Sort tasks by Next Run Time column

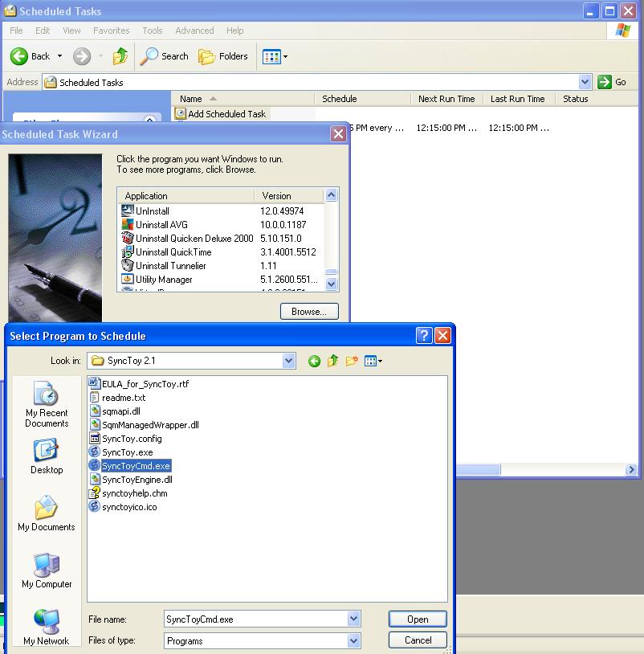point(446,99)
